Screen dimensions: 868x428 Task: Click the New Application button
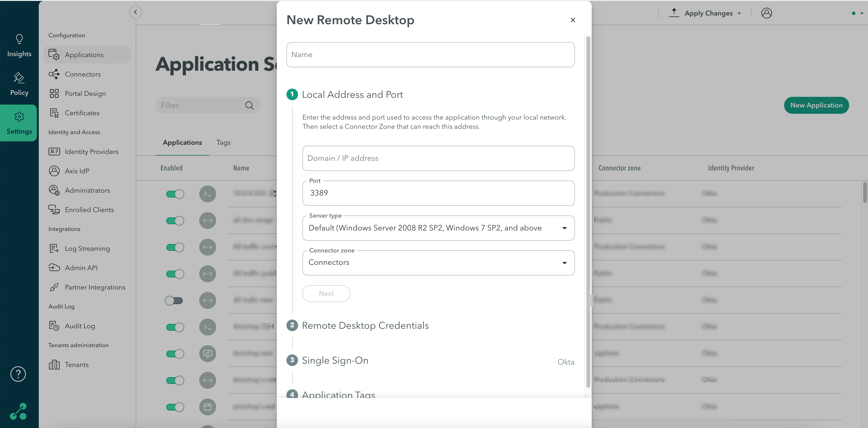click(816, 105)
